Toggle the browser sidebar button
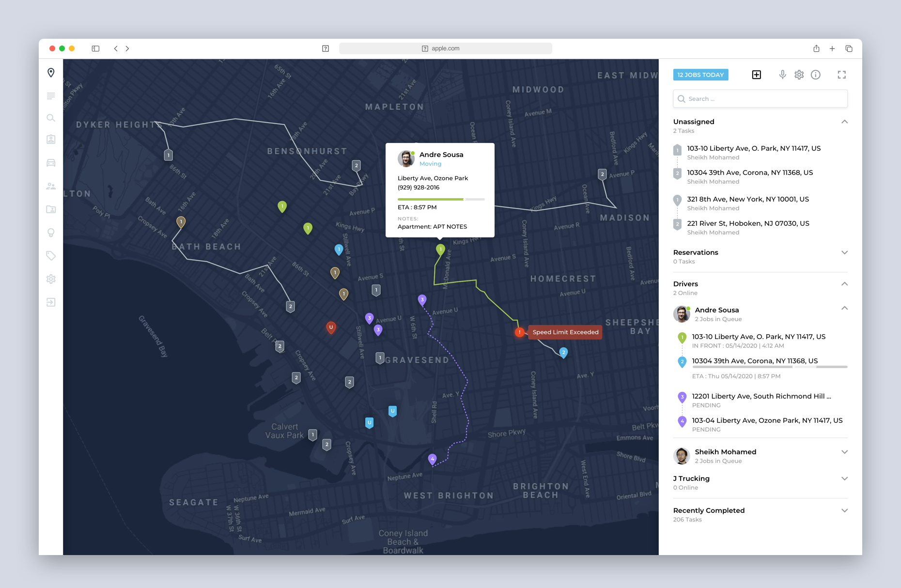Screen dimensions: 901x588 tap(95, 48)
